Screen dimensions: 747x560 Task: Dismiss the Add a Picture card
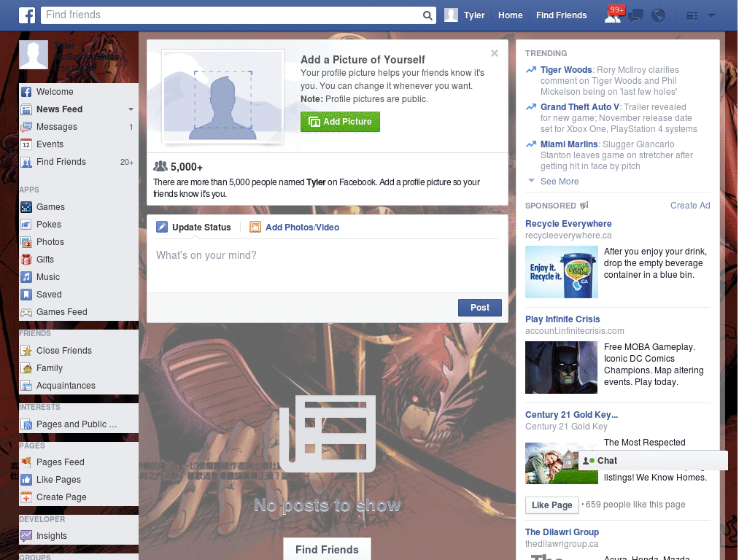[495, 53]
